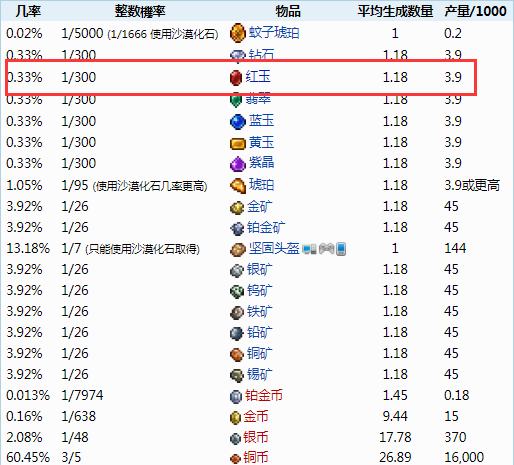Sort by the 产量/1000 column header
The width and height of the screenshot is (514, 465).
click(475, 11)
